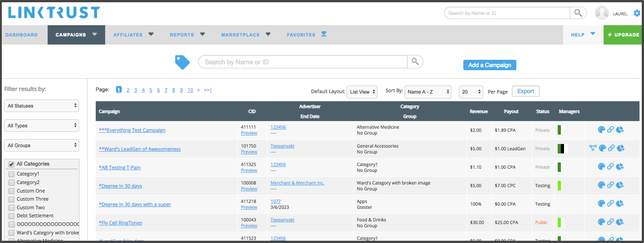Click the chain-link icon for *Degree in 30 days with a super
The image size is (644, 243).
(610, 203)
